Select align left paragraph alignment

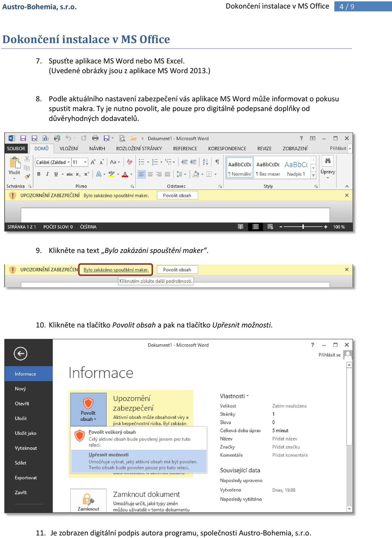pyautogui.click(x=141, y=174)
